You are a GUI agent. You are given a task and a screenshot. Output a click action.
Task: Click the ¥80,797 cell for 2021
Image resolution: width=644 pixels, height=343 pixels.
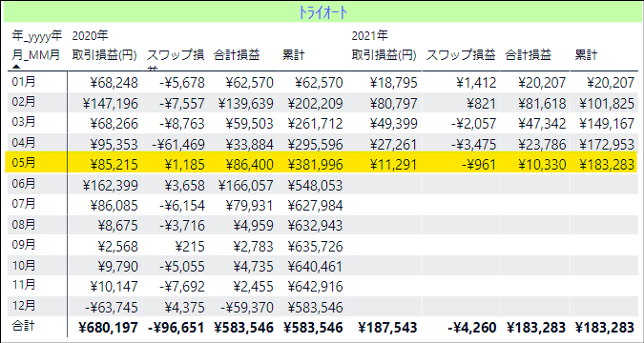tap(393, 104)
